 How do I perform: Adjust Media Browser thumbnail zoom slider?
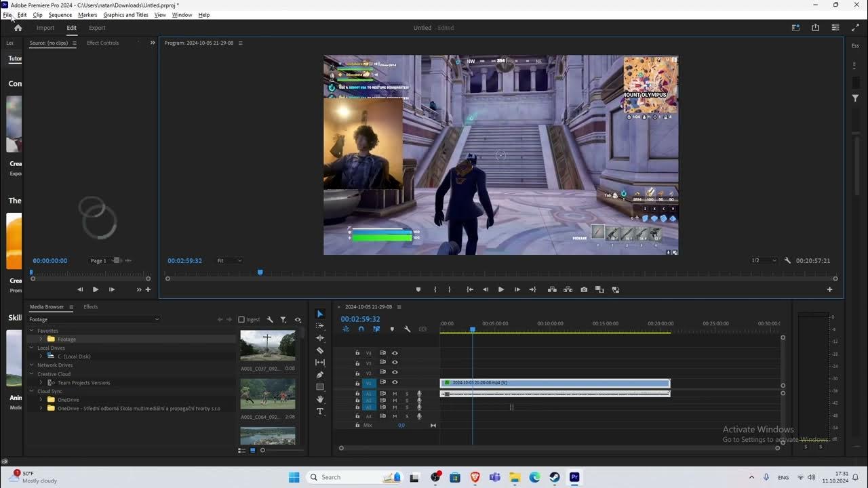[x=263, y=450]
